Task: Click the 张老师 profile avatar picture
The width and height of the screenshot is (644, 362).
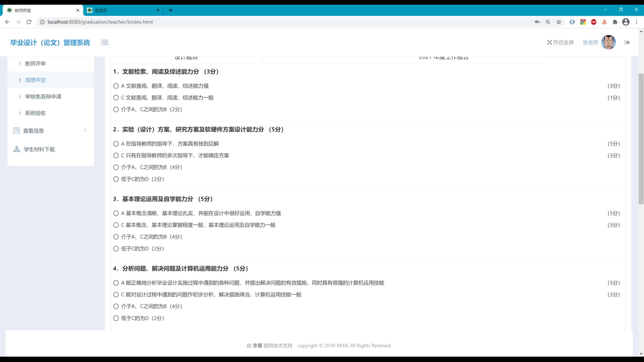Action: (x=608, y=43)
